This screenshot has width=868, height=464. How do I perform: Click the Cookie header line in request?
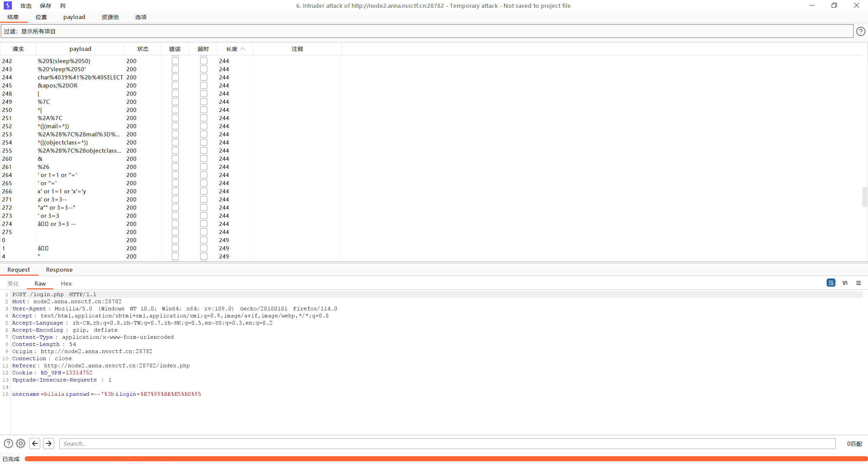[52, 373]
